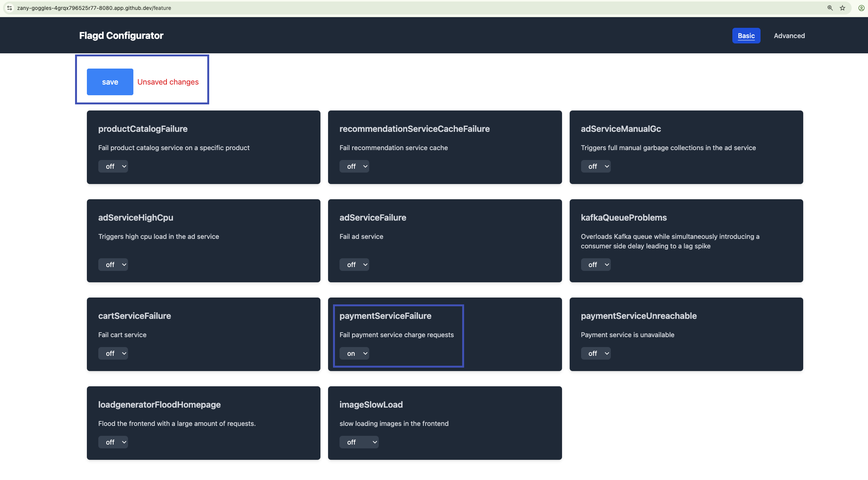
Task: Open the recommendationServiceCacheFailure state dropdown
Action: click(354, 166)
